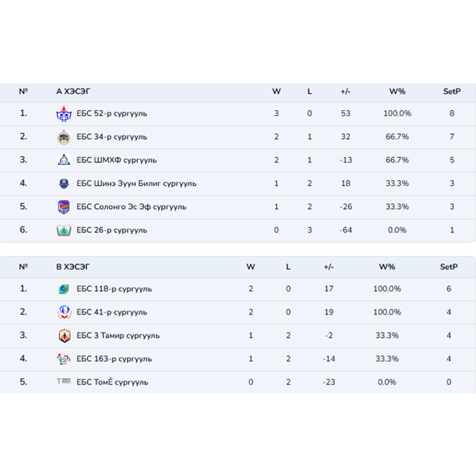Click the ЕБС 118-р сургууль team logo
This screenshot has width=476, height=476.
(63, 289)
